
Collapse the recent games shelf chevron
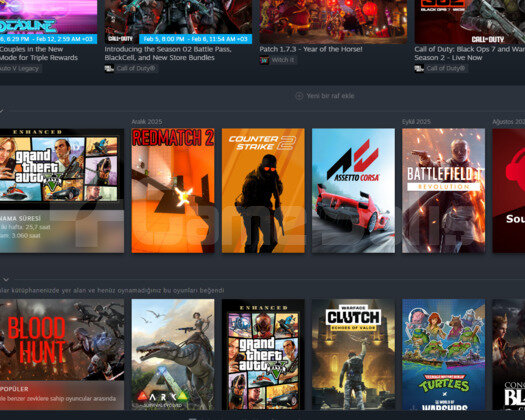tap(2, 110)
